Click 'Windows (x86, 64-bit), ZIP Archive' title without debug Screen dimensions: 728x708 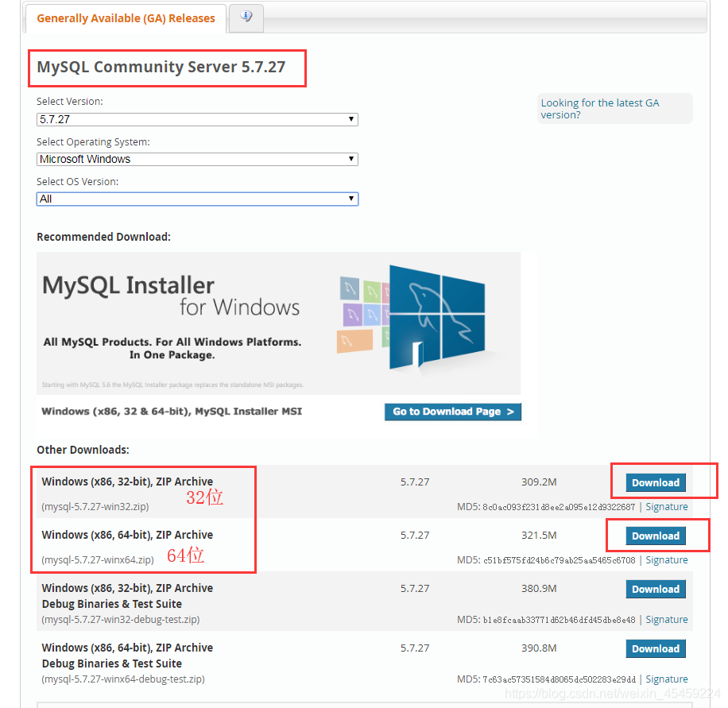point(127,536)
